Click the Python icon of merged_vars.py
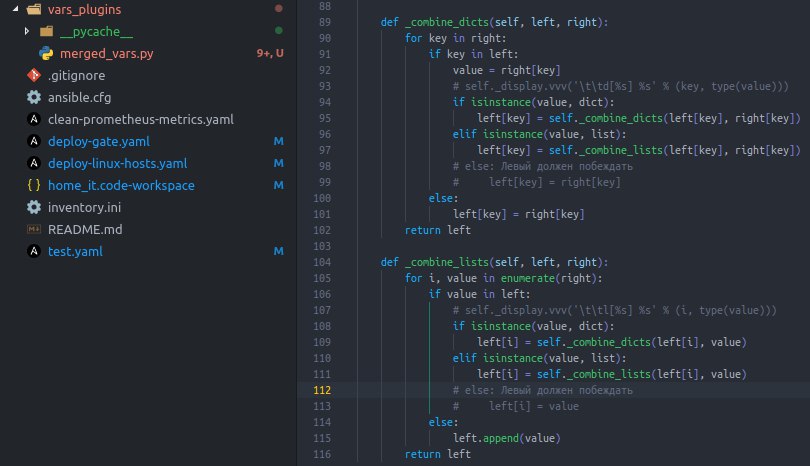Image resolution: width=810 pixels, height=466 pixels. [46, 53]
